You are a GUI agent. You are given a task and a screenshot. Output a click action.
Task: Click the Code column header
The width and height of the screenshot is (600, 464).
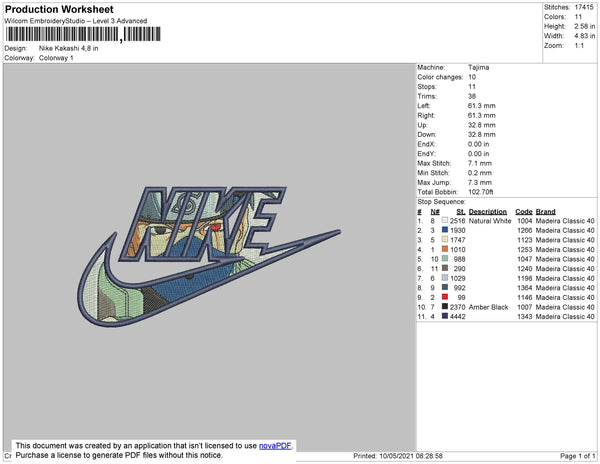[523, 212]
